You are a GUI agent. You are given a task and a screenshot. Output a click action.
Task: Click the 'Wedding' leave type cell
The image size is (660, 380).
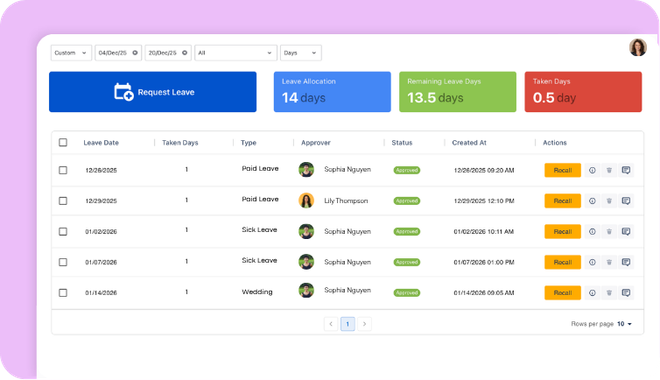pos(257,292)
